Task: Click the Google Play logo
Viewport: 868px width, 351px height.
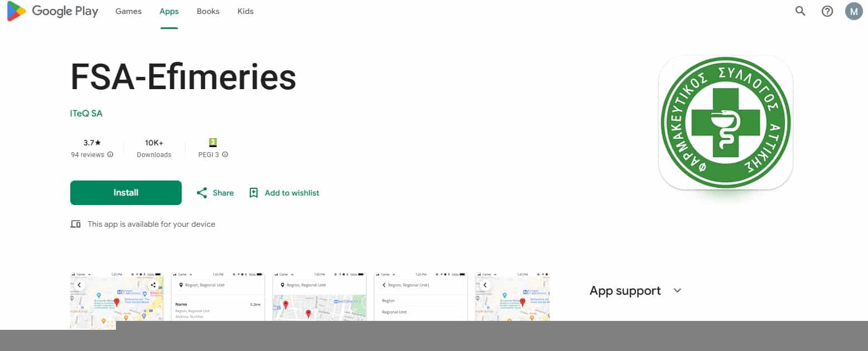Action: tap(52, 11)
